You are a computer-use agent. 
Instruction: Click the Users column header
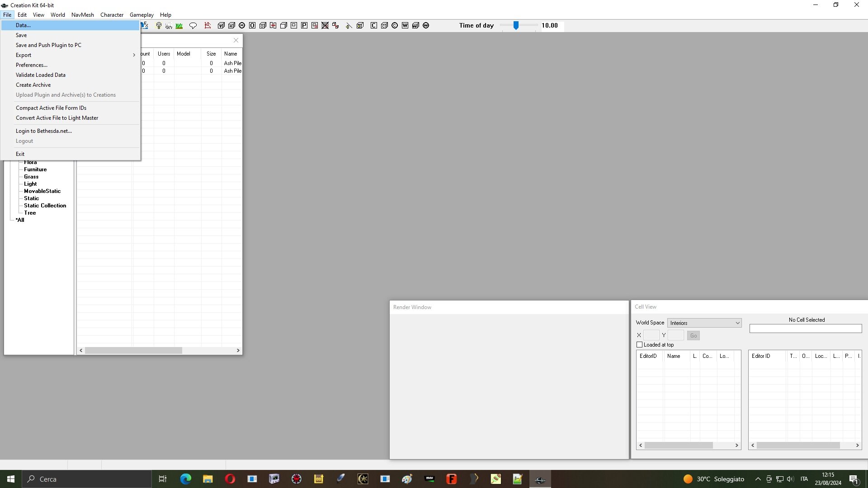(x=164, y=54)
